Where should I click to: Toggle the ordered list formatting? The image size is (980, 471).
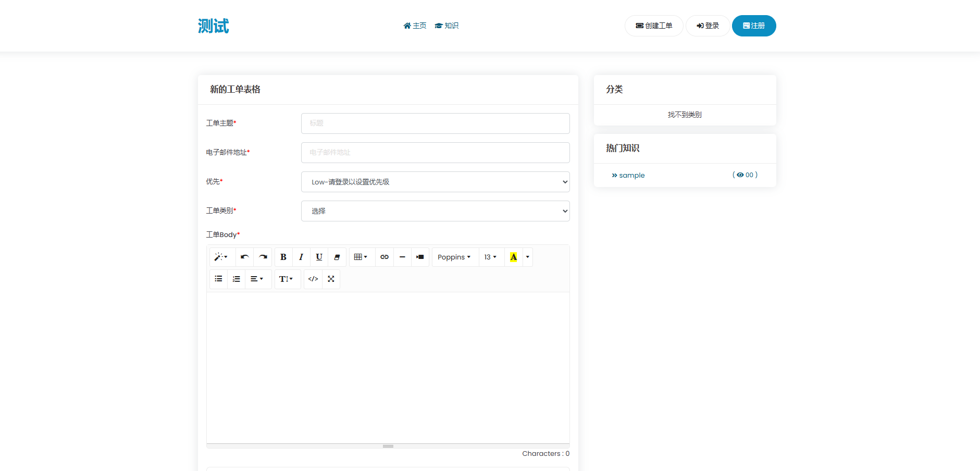[x=236, y=279]
